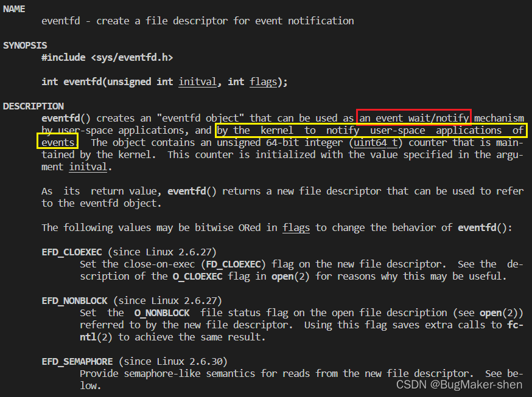Click the word 'close-on-exec'
Image resolution: width=532 pixels, height=397 pixels.
click(x=159, y=264)
